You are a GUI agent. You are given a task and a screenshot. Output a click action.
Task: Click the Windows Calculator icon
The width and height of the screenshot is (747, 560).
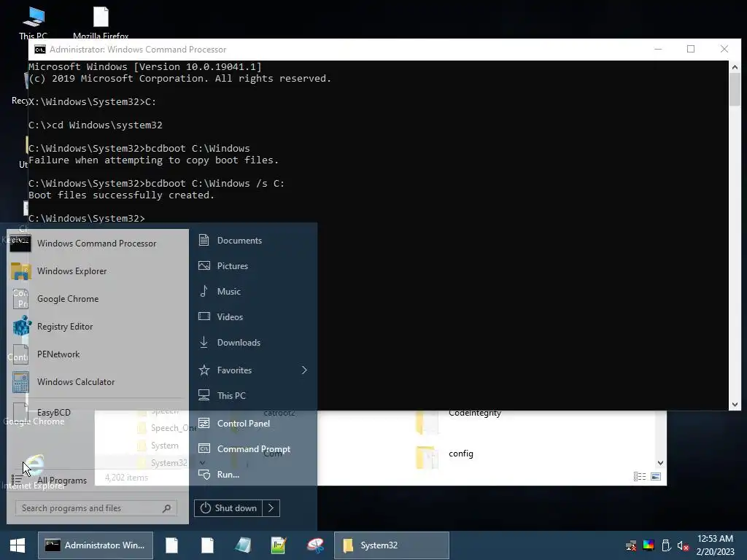tap(20, 382)
